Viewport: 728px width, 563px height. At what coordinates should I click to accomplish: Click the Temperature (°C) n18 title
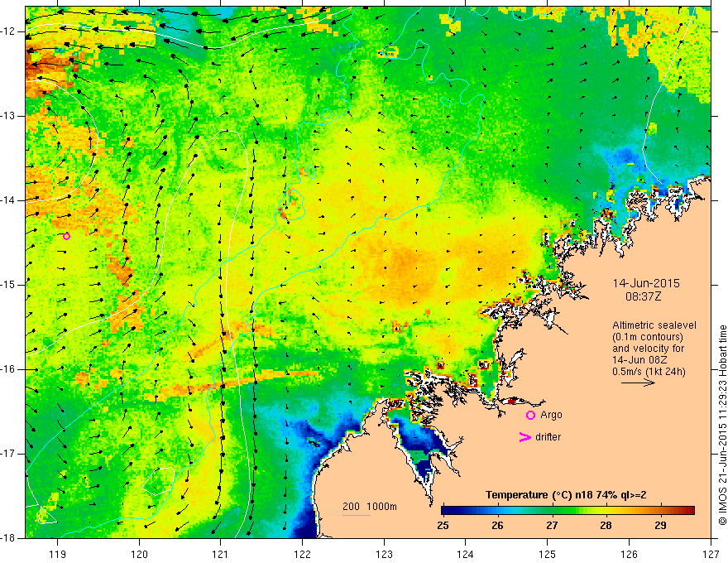point(566,495)
